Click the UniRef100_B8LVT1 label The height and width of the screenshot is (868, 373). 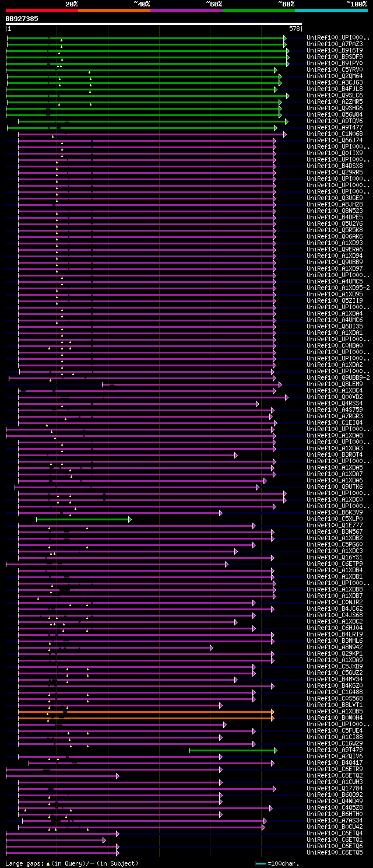[335, 705]
